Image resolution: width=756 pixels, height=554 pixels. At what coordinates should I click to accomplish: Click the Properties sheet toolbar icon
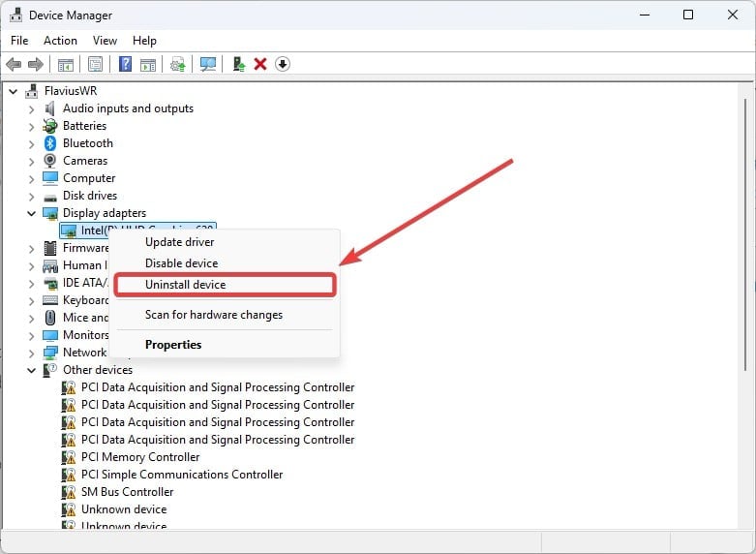coord(95,64)
